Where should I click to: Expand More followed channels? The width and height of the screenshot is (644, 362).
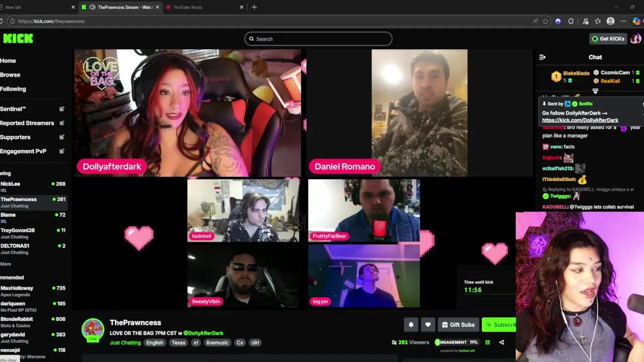(x=6, y=264)
